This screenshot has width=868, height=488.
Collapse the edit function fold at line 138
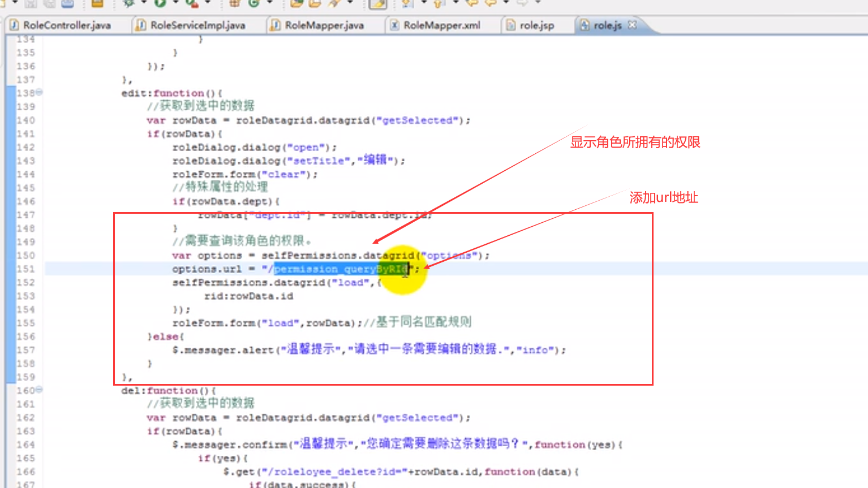click(x=39, y=92)
